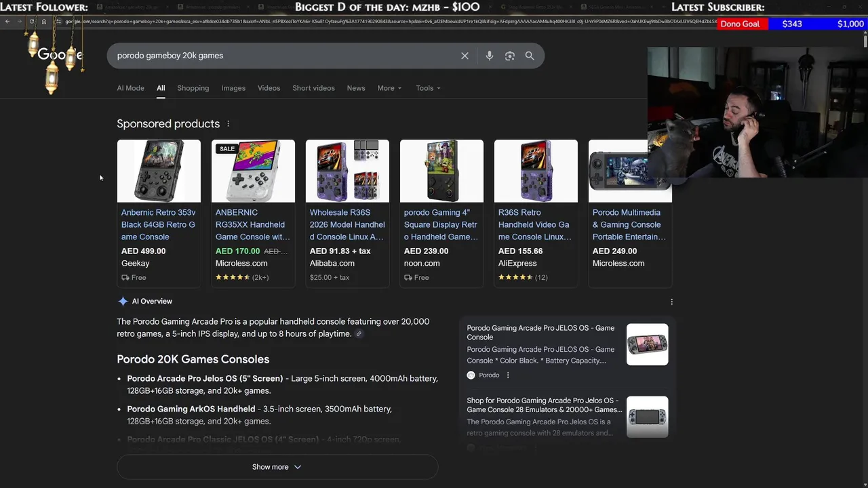This screenshot has height=488, width=868.
Task: Click the AED 499.00 price
Action: click(x=143, y=251)
